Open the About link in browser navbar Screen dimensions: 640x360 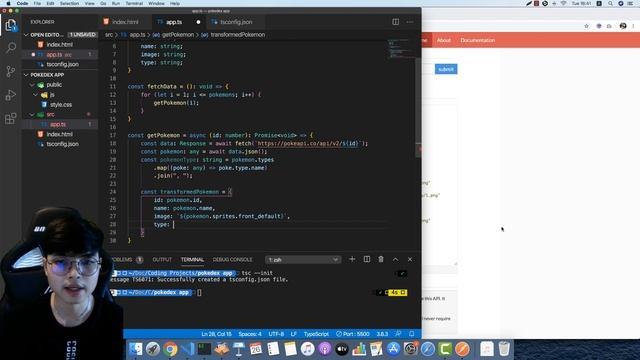pyautogui.click(x=444, y=40)
